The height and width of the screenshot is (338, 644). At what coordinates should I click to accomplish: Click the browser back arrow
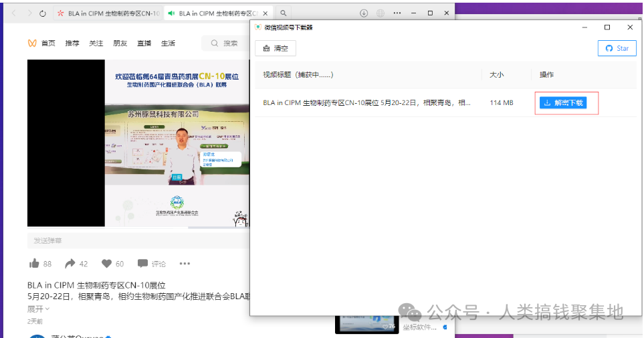tap(14, 13)
